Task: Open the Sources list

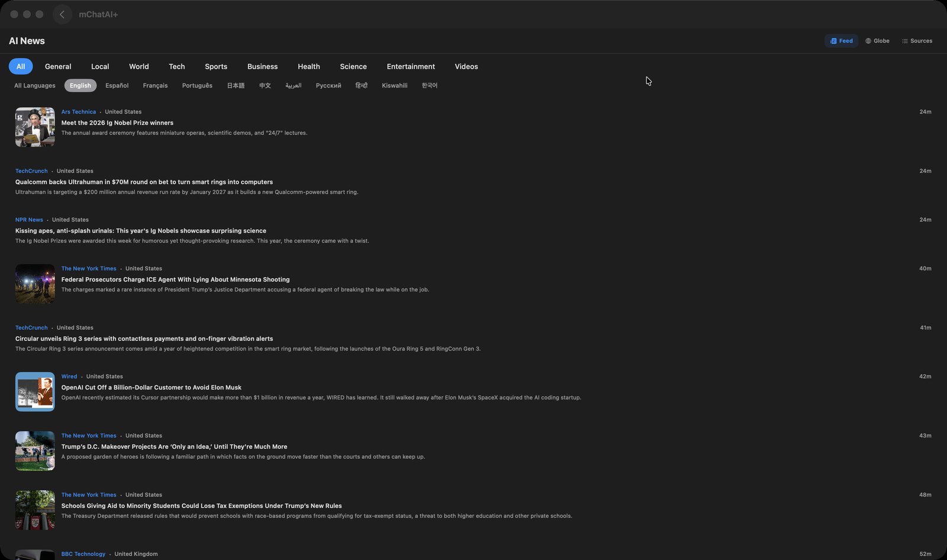Action: click(917, 41)
